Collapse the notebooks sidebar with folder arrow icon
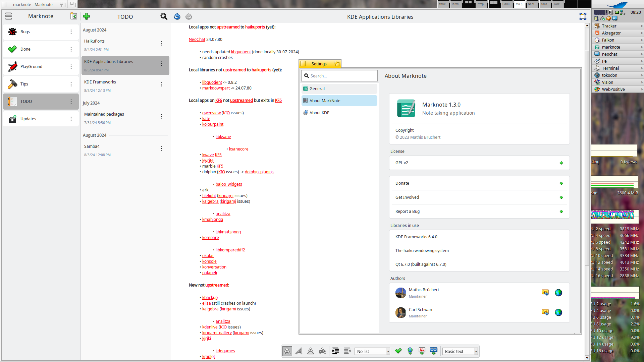644x362 pixels. (74, 16)
